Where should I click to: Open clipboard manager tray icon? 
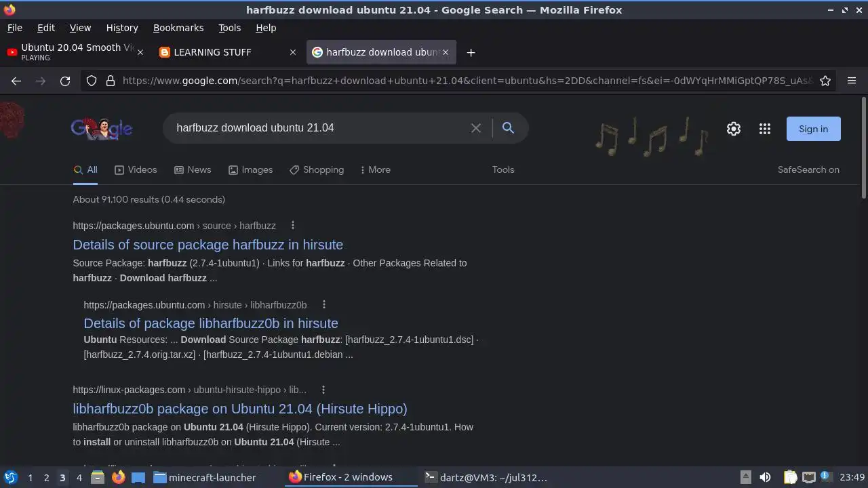[x=791, y=478]
